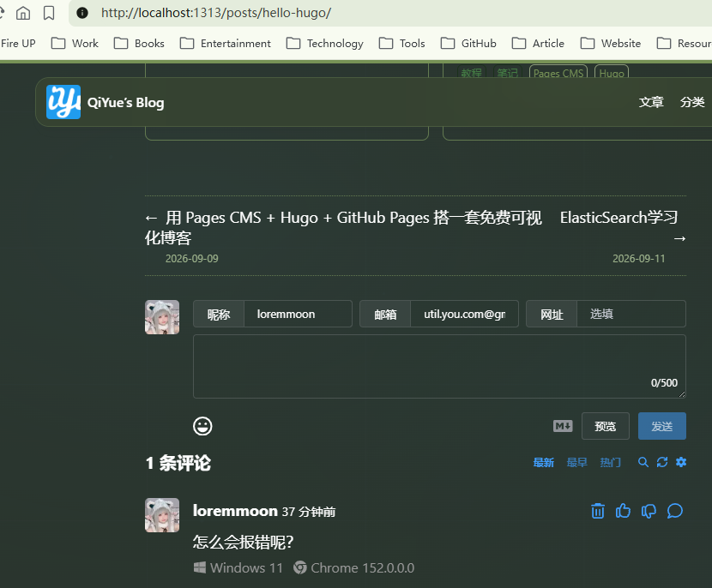Image resolution: width=712 pixels, height=588 pixels.
Task: Open the 文章 navigation menu item
Action: 651,102
